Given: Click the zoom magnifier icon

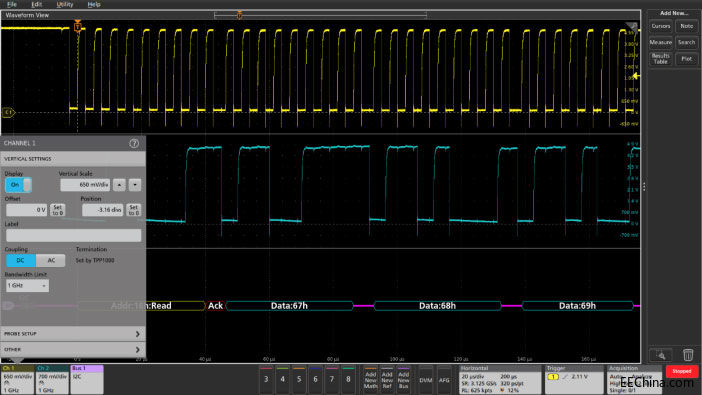Looking at the screenshot, I should tap(661, 356).
